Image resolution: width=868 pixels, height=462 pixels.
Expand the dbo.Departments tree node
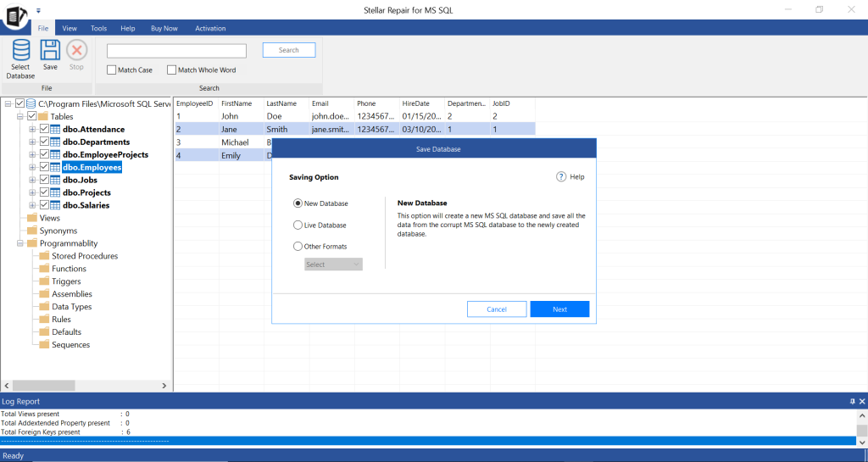32,142
